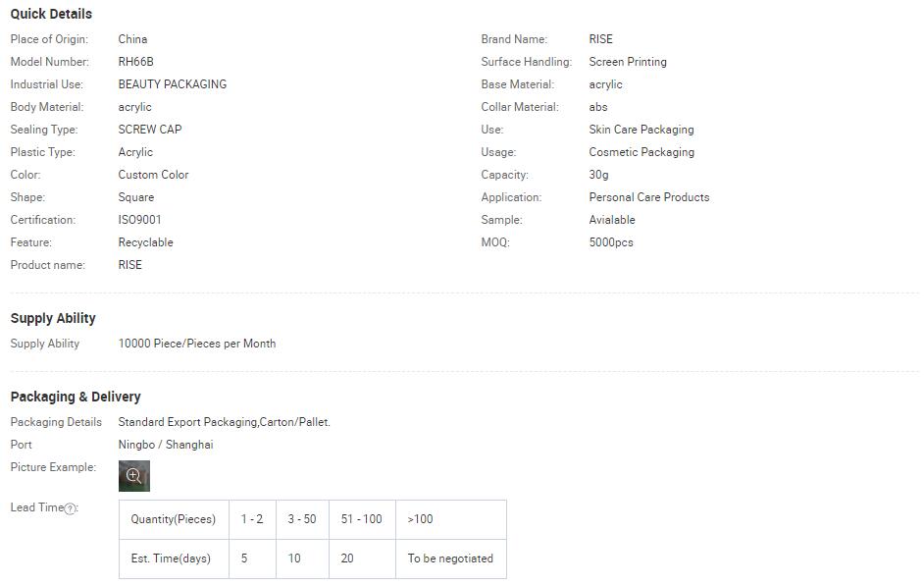Click the Packaging & Delivery heading
The width and height of the screenshot is (924, 585).
pos(76,397)
